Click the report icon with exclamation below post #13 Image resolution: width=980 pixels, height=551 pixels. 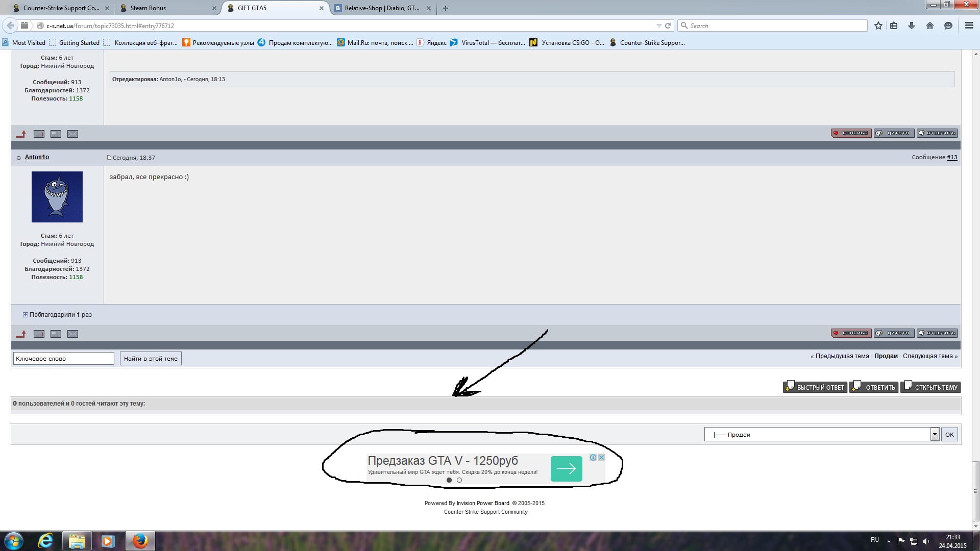click(39, 334)
